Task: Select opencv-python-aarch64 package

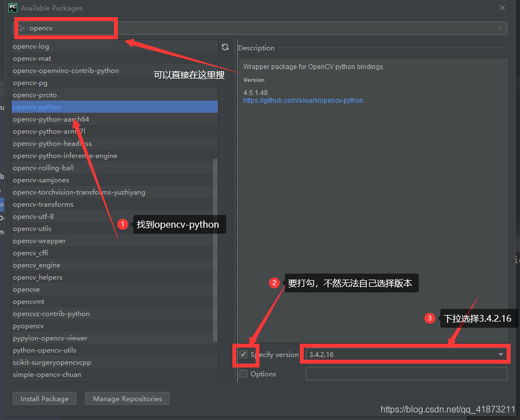Action: 115,119
